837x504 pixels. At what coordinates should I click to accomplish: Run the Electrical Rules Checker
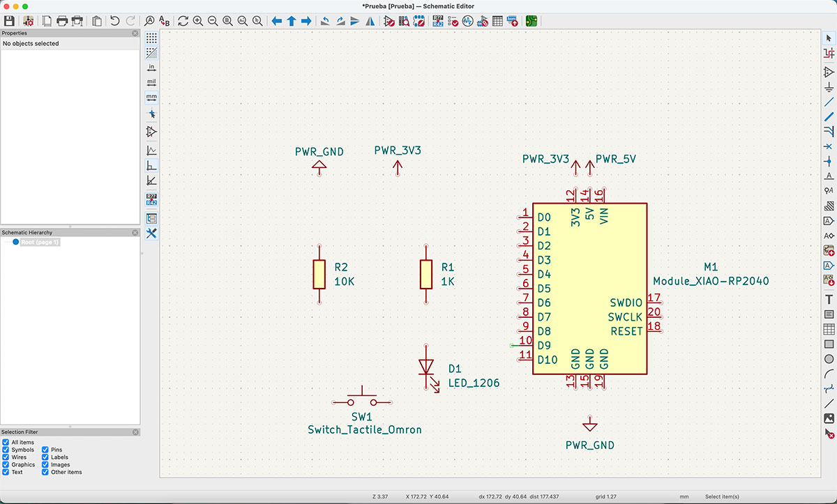tap(452, 21)
